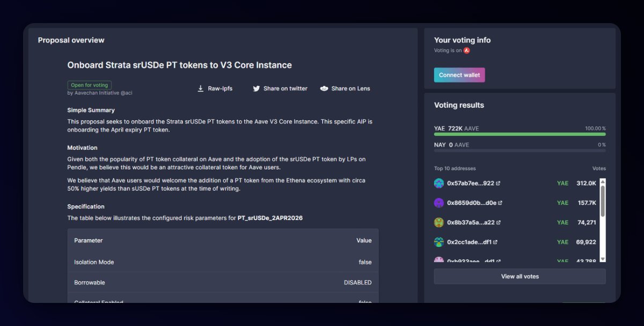
Task: Click avatar of voter 0x8b37a5a...a22
Action: tap(439, 222)
